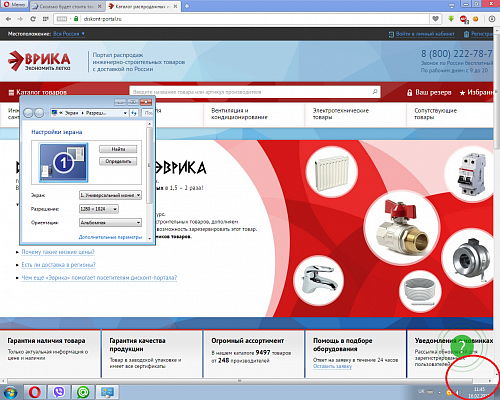The height and width of the screenshot is (400, 500).
Task: Open 'Почему такие низкие цены?' link
Action: click(58, 252)
